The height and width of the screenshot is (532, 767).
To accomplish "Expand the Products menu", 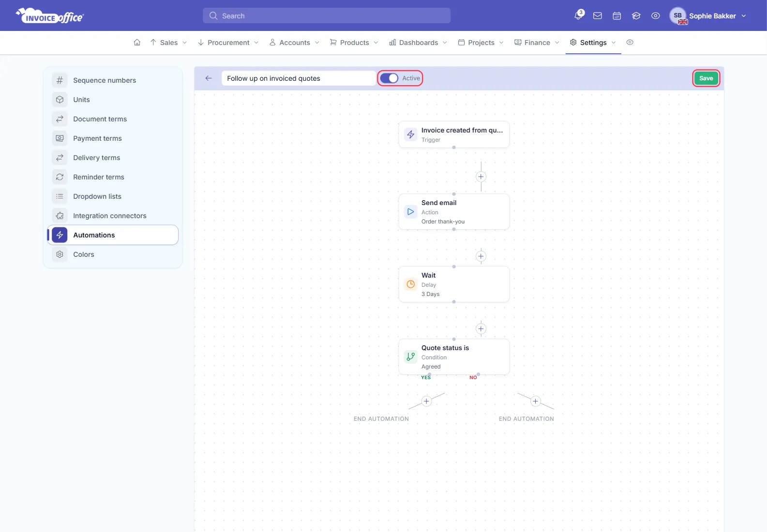I will pyautogui.click(x=354, y=43).
